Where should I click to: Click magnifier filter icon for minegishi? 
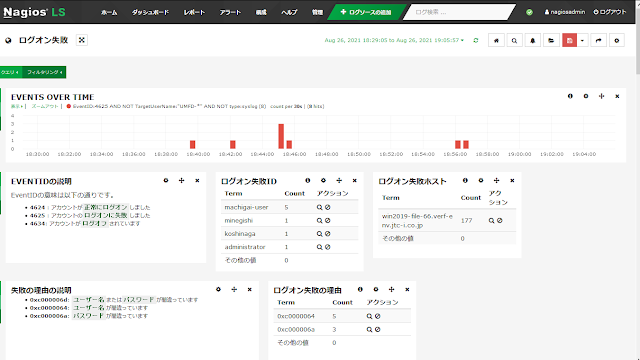pyautogui.click(x=320, y=220)
